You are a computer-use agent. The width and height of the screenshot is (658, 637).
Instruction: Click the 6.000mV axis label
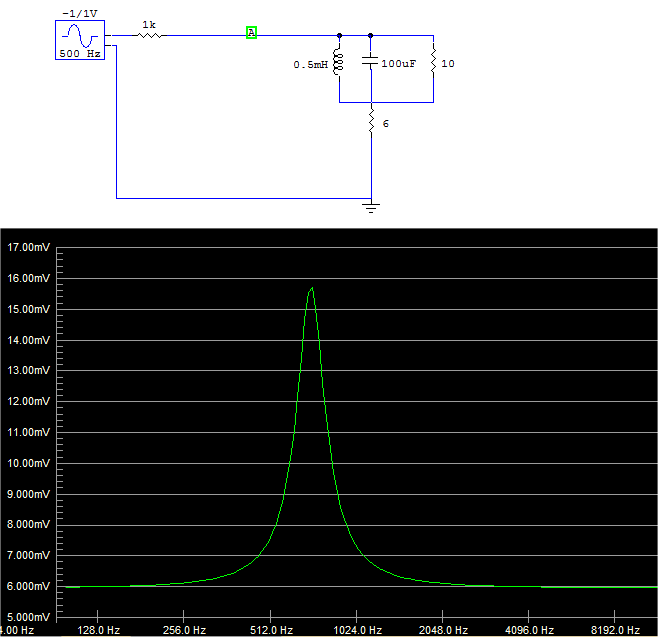pyautogui.click(x=29, y=586)
